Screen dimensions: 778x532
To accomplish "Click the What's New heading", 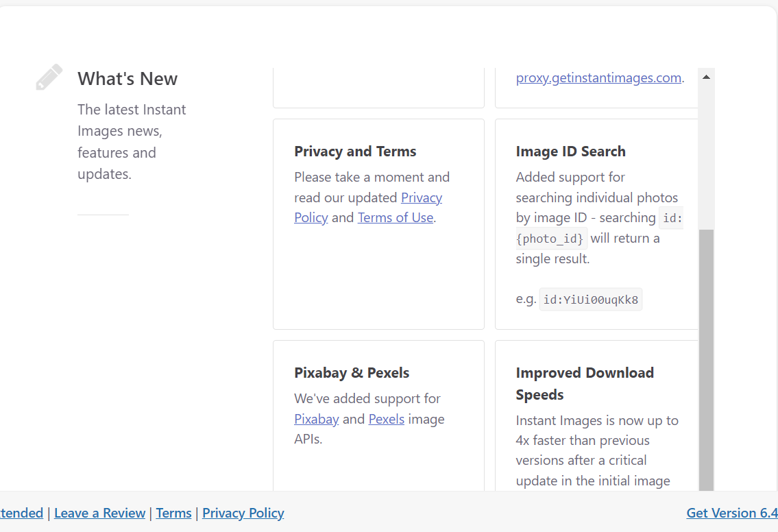I will (x=127, y=79).
